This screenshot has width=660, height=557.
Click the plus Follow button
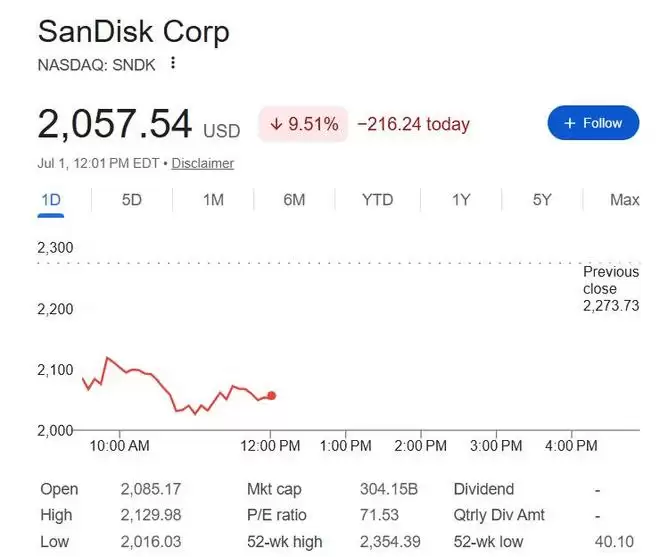point(593,123)
